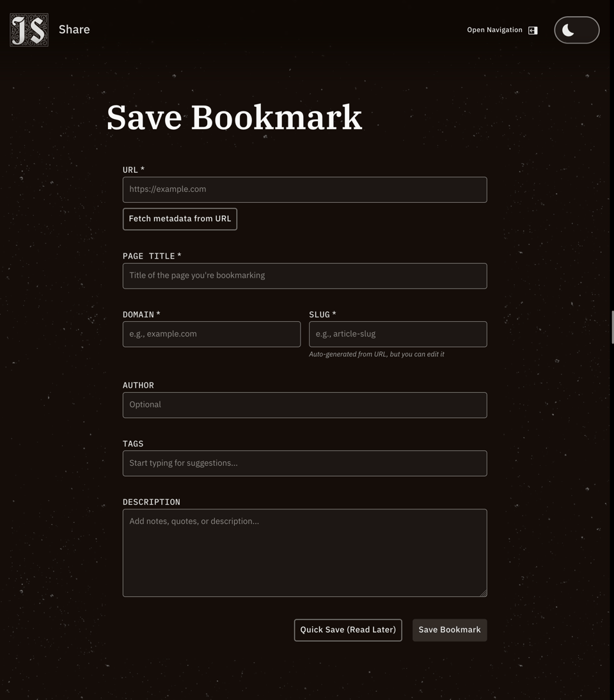The width and height of the screenshot is (614, 700).
Task: Select Quick Save (Read Later)
Action: click(347, 630)
